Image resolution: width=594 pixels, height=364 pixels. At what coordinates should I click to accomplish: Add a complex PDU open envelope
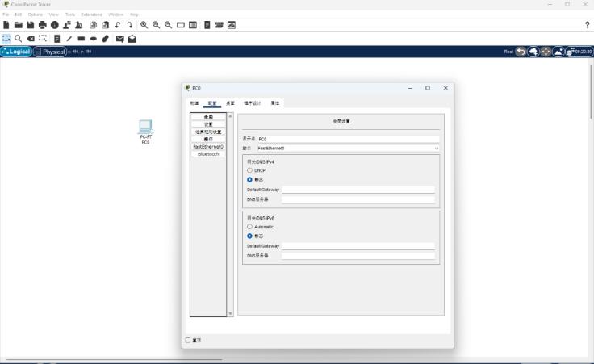point(132,39)
